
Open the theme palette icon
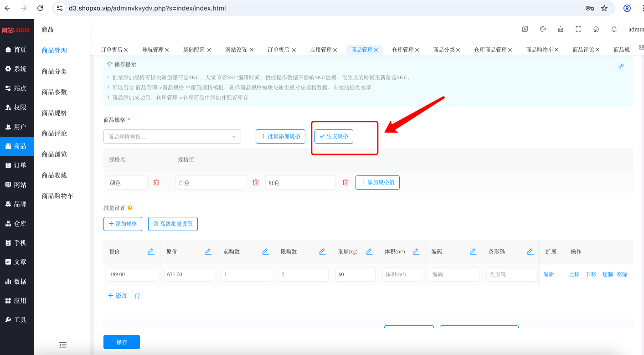[x=542, y=29]
